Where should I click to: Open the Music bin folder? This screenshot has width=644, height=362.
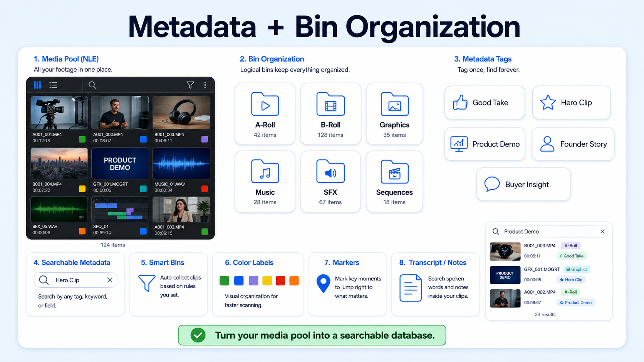pos(265,182)
